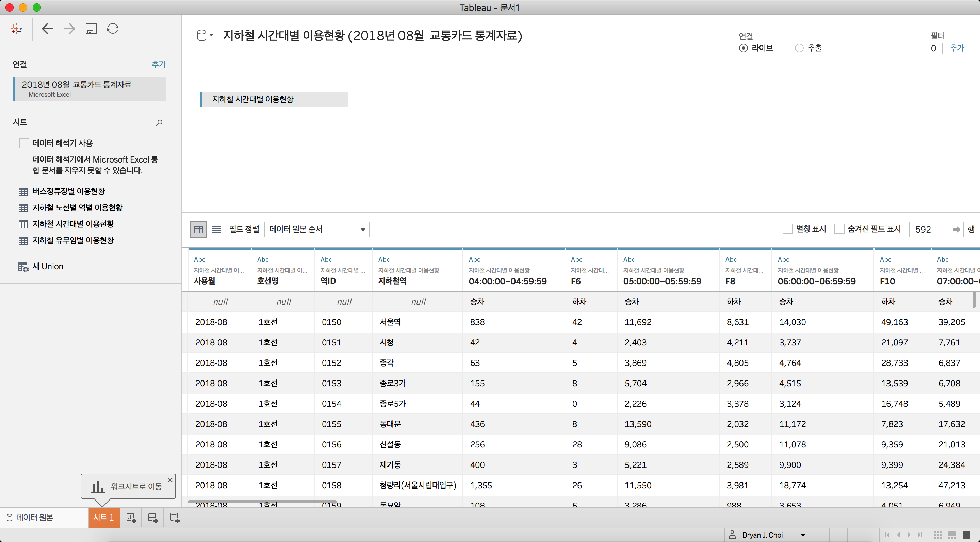Toggle 숨겨진 필드 표시 checkbox
Image resolution: width=980 pixels, height=542 pixels.
(839, 229)
